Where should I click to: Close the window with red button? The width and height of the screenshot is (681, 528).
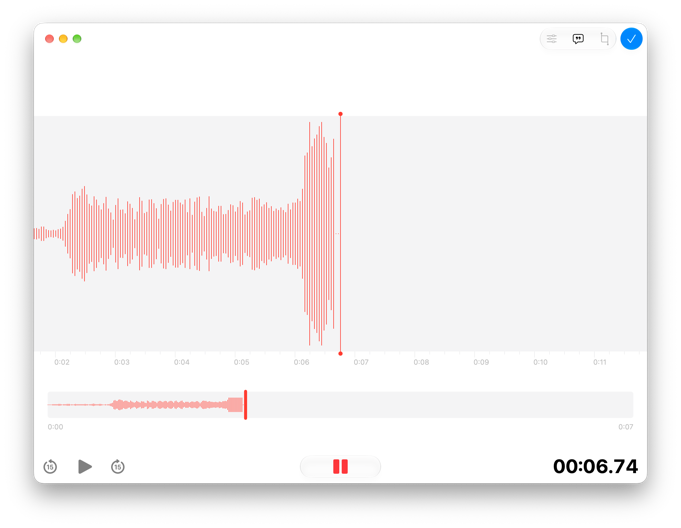tap(50, 39)
